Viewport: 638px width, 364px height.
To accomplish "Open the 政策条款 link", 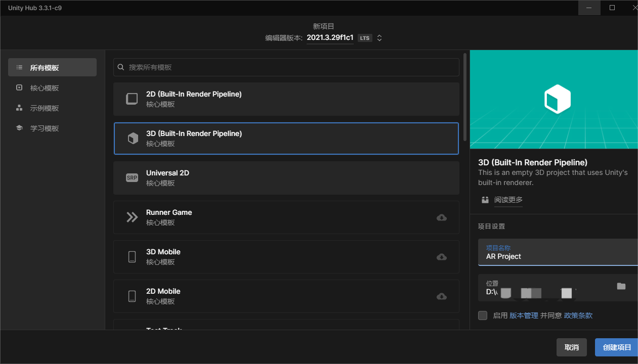I will [x=578, y=315].
